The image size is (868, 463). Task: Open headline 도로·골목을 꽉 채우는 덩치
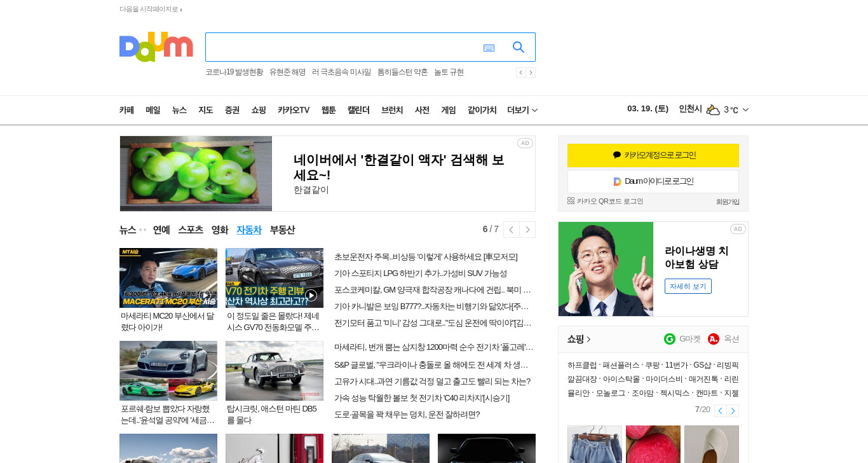tap(407, 415)
